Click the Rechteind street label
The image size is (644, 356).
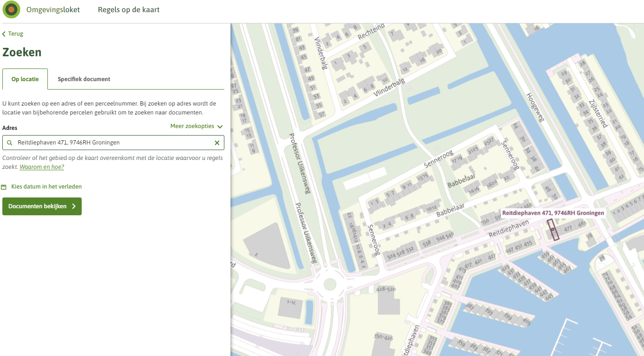point(371,31)
